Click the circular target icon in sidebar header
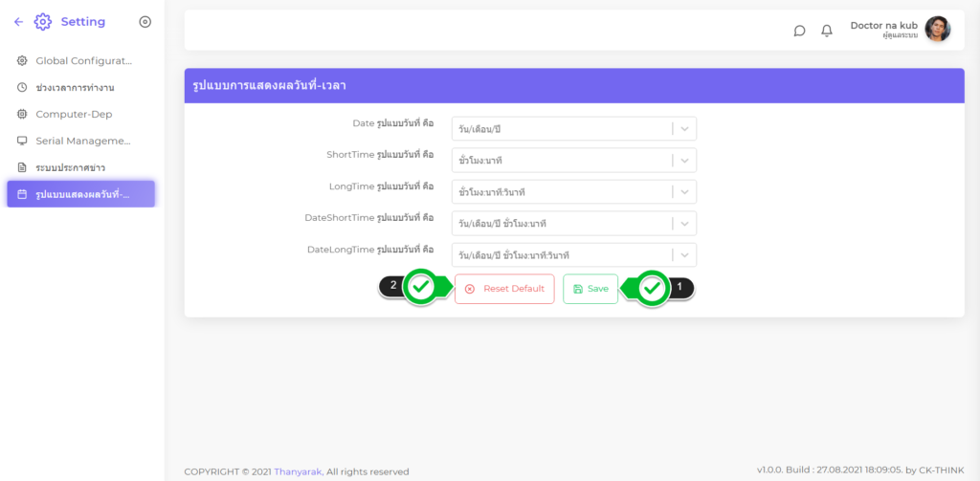This screenshot has height=481, width=980. coord(145,21)
